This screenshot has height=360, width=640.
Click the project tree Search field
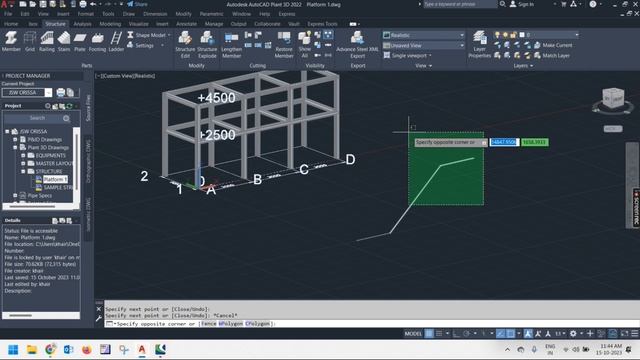tap(37, 118)
